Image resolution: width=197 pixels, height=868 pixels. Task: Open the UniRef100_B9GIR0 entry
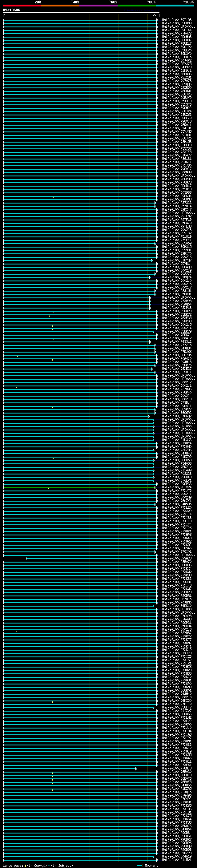pos(177,47)
